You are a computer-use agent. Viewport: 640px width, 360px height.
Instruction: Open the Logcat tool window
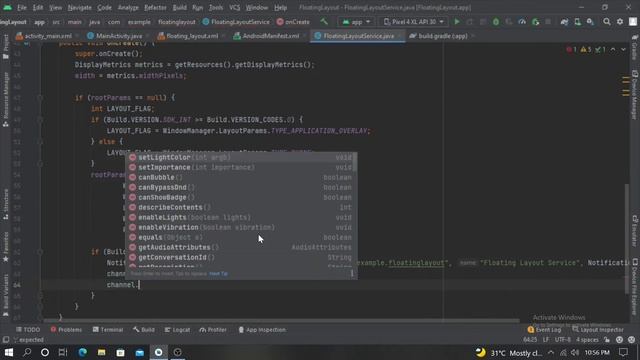click(x=178, y=330)
